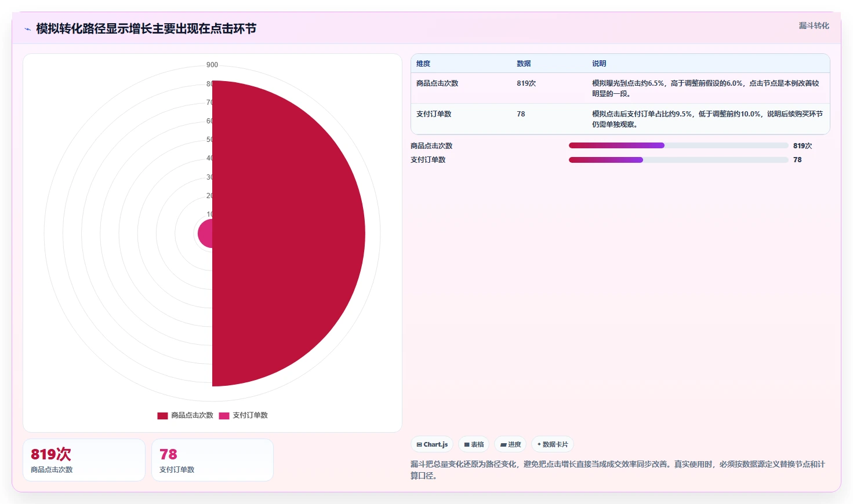Select the 819次 summary card

click(x=84, y=460)
